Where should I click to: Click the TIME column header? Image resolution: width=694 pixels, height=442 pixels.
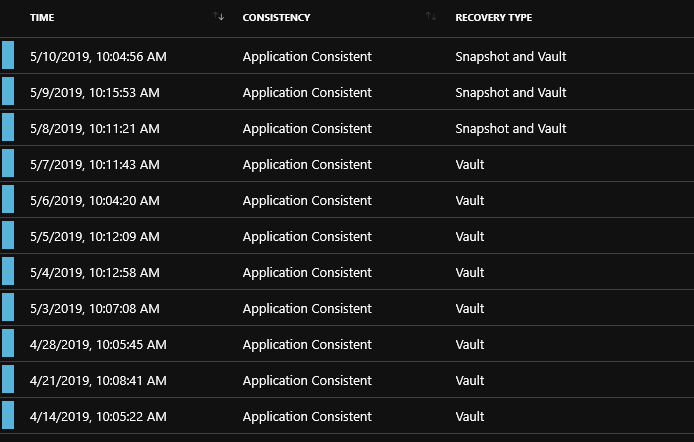pyautogui.click(x=42, y=18)
